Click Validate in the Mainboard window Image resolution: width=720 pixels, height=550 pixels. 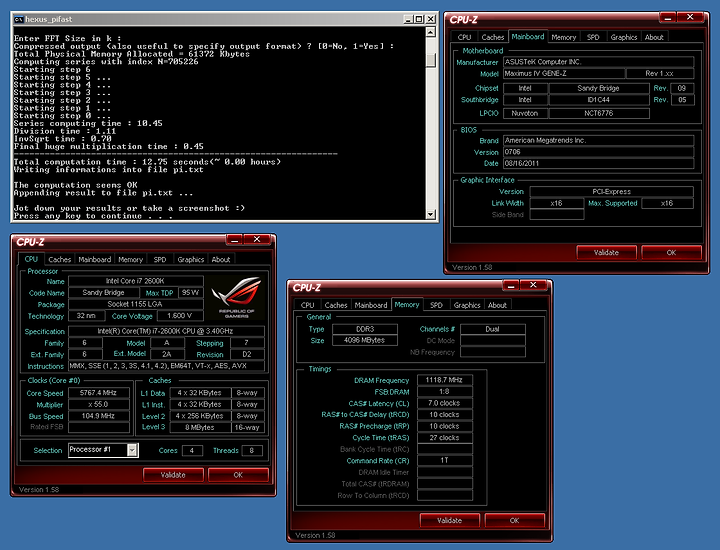pos(606,253)
